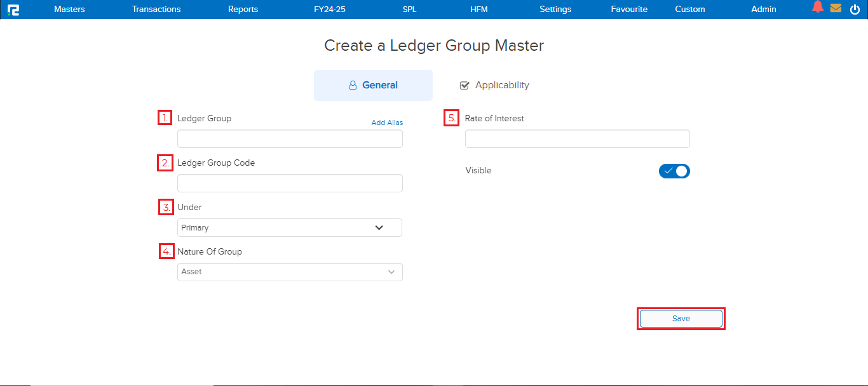Click the Save button

tap(681, 319)
